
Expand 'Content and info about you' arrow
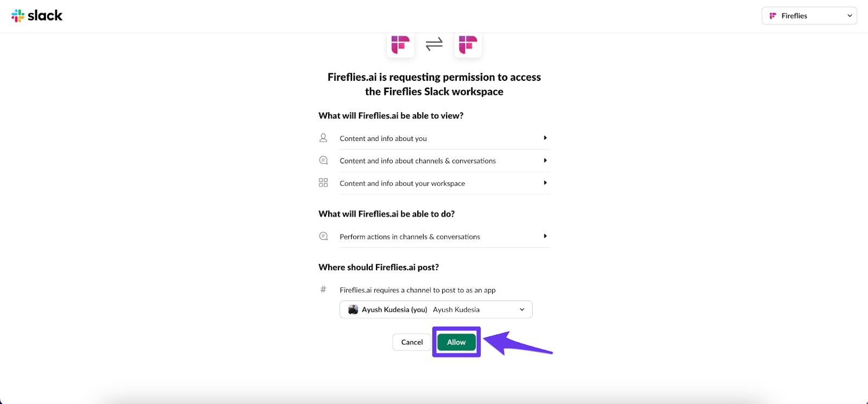[x=545, y=138]
